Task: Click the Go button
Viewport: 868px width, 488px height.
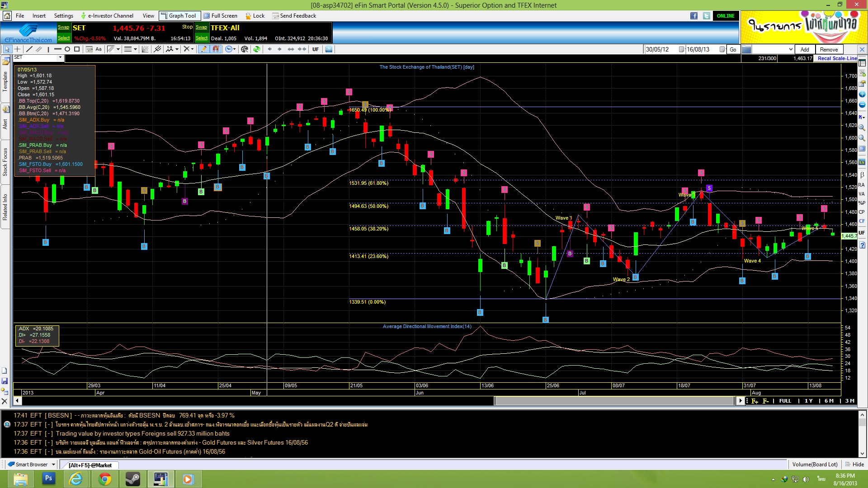Action: coord(733,50)
